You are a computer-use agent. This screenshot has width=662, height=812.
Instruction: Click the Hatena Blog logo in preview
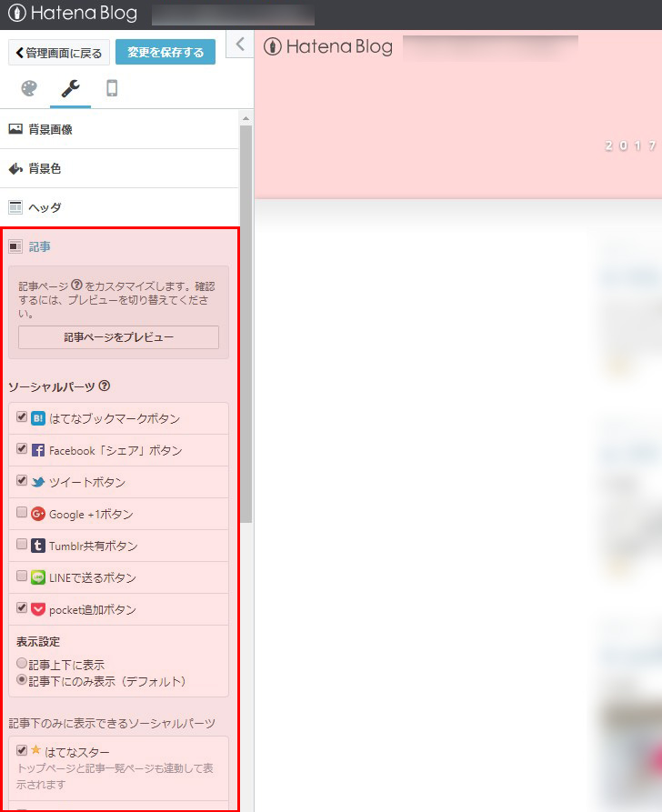pyautogui.click(x=328, y=47)
